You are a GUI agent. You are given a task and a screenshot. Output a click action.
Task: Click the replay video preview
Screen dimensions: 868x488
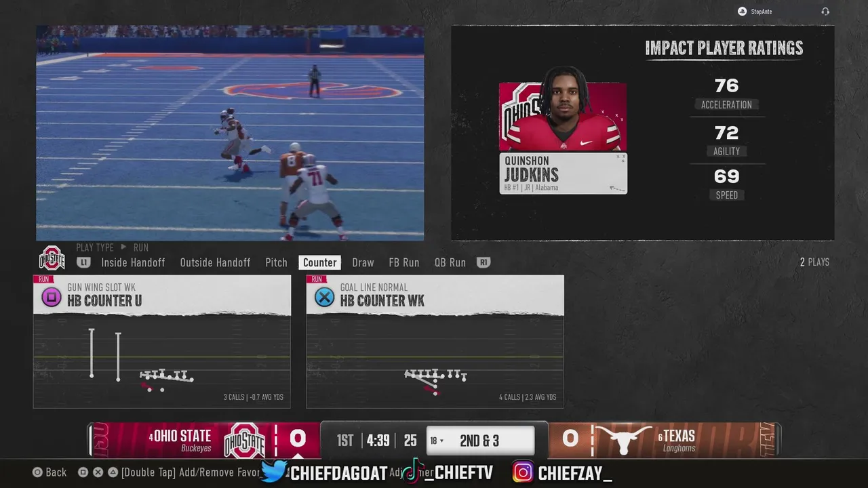coord(230,133)
